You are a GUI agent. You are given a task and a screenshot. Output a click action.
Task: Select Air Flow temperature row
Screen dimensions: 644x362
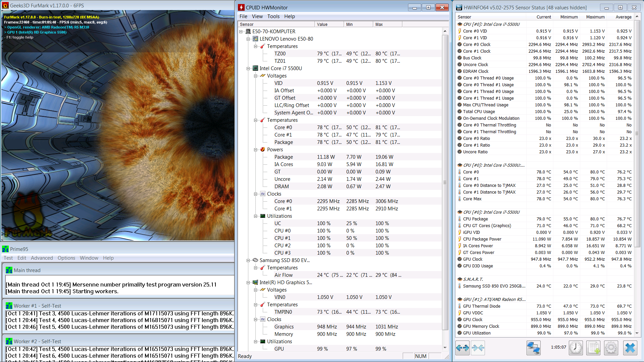point(340,275)
